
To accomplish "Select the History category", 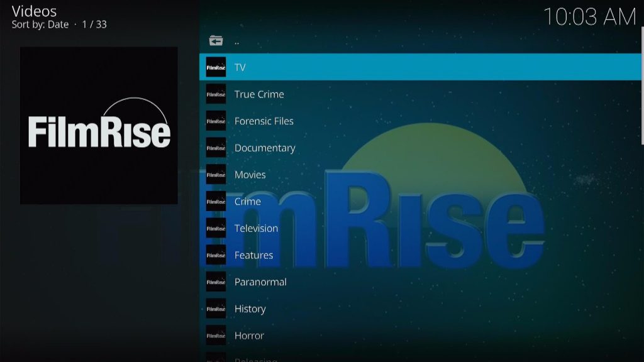I will (x=420, y=309).
